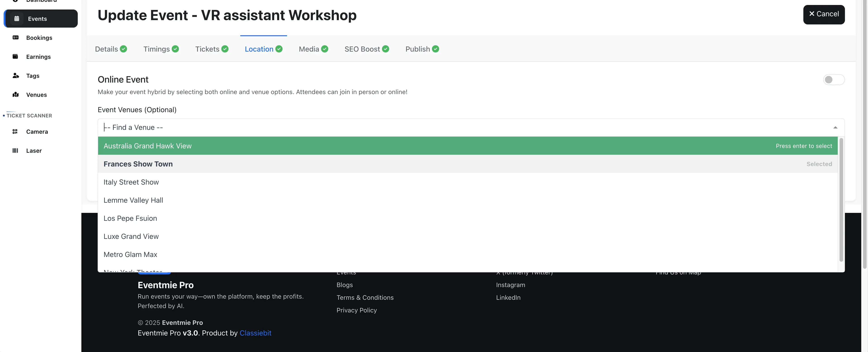Click the green checkmark beside Publish

(435, 49)
